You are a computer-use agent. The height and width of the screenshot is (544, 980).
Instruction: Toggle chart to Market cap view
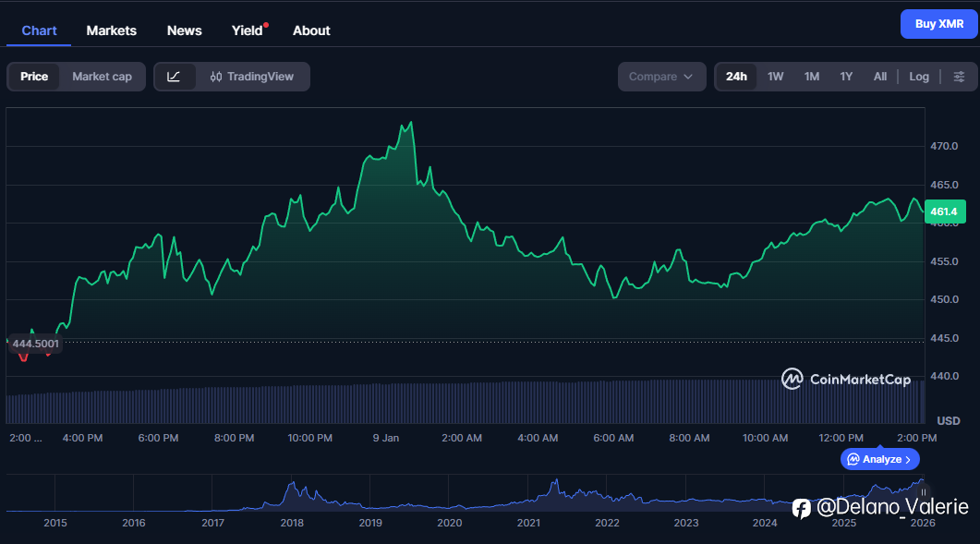[102, 77]
